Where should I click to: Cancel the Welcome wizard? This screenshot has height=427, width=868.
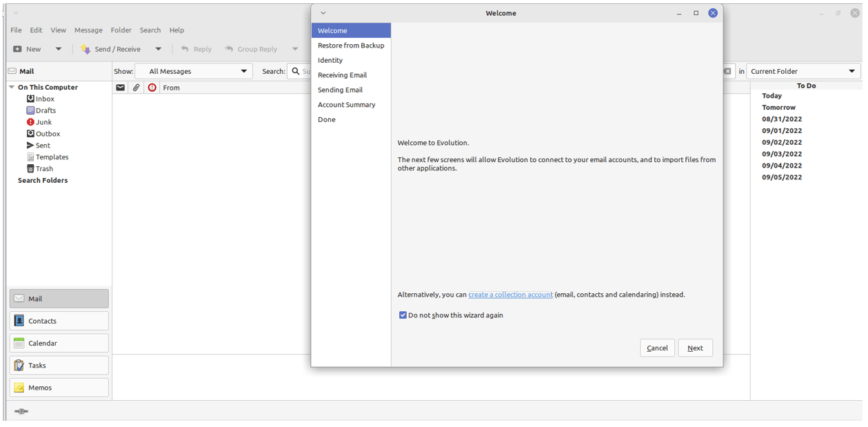[x=657, y=348]
